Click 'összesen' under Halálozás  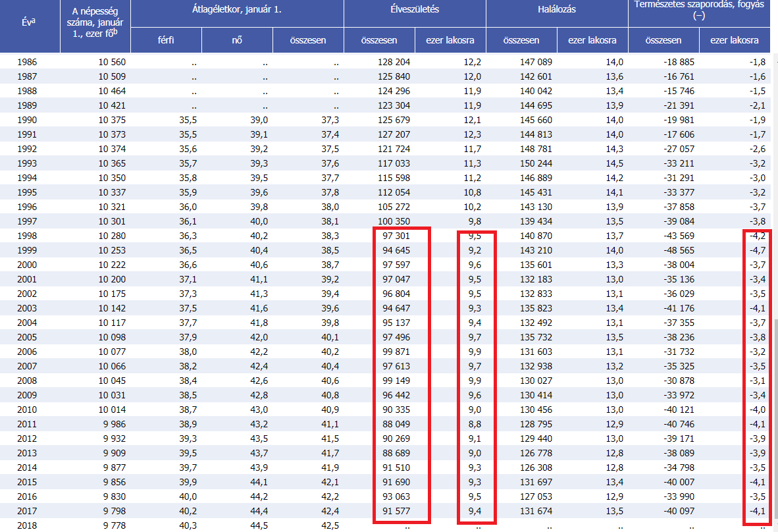(521, 40)
